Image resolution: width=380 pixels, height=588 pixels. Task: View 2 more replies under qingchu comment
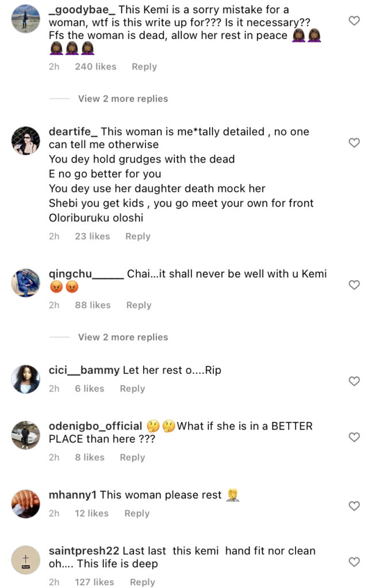tap(123, 337)
